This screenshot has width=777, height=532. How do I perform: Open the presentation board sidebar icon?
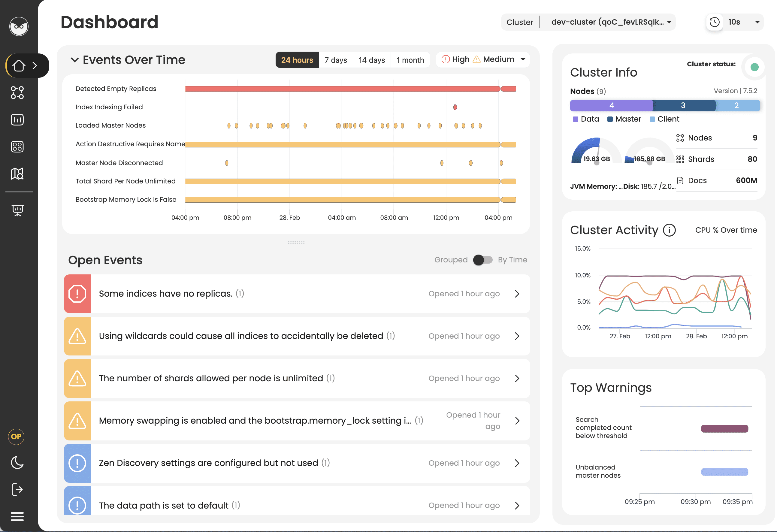[17, 210]
